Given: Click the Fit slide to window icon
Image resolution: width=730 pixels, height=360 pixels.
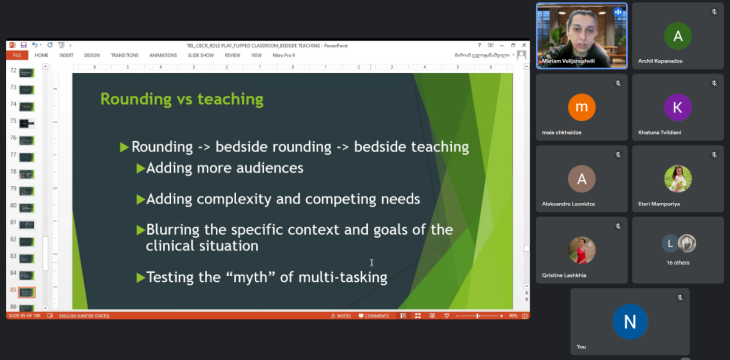Looking at the screenshot, I should [x=525, y=316].
